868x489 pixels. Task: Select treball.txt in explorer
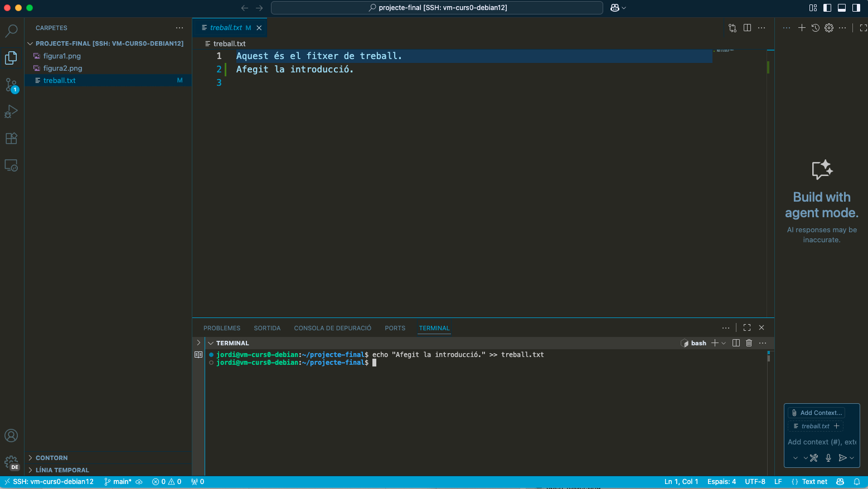coord(108,80)
